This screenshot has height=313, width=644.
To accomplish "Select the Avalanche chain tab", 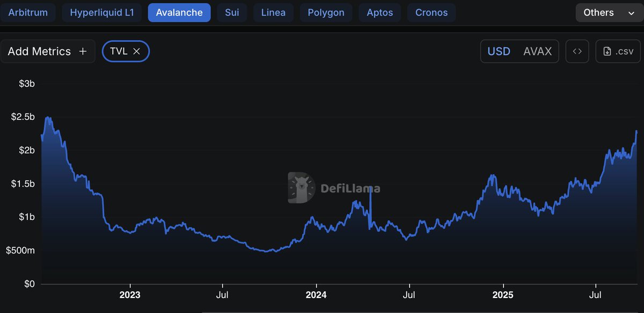I will tap(179, 12).
